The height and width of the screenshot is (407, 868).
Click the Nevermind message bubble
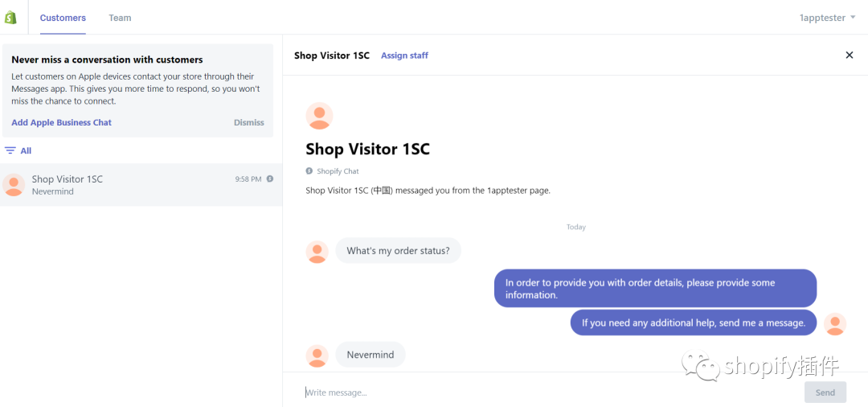[x=371, y=355]
